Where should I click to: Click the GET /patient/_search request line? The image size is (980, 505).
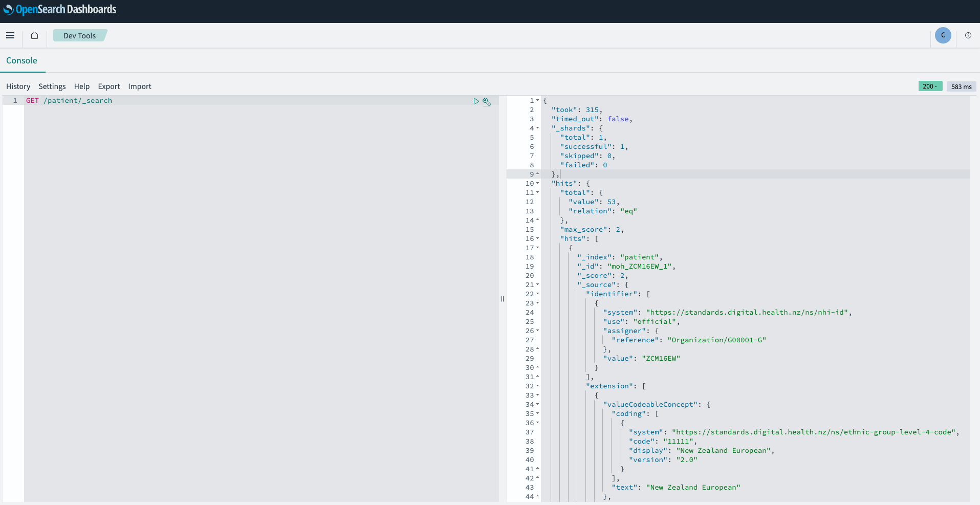[69, 101]
